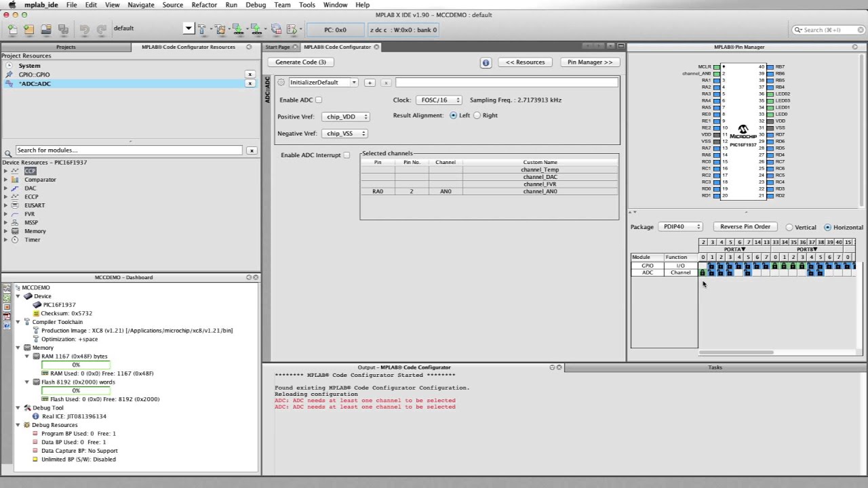Click the Undo arrow toolbar icon
The width and height of the screenshot is (868, 488).
(x=85, y=29)
